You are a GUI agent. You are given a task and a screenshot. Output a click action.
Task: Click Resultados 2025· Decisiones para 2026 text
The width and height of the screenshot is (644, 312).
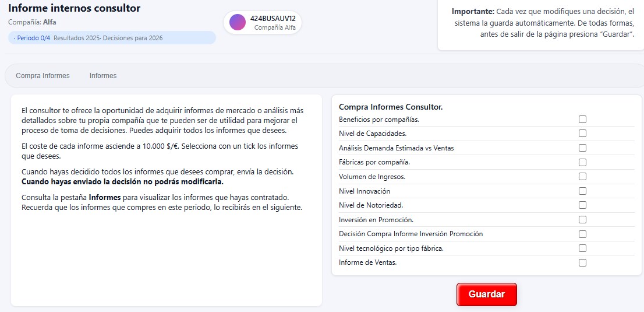click(x=108, y=38)
